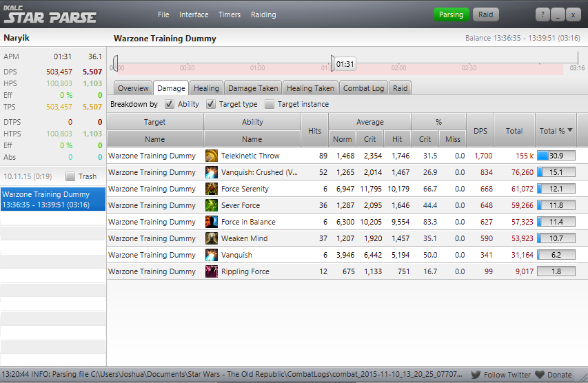Click the timeline start handle
This screenshot has width=588, height=383.
pos(116,63)
